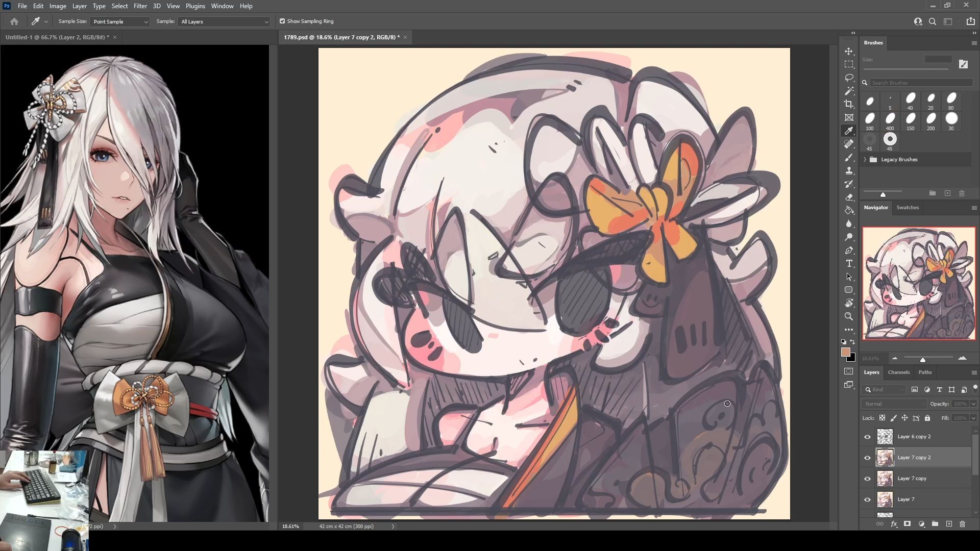This screenshot has height=551, width=980.
Task: Click the Create new layer icon
Action: tap(949, 524)
